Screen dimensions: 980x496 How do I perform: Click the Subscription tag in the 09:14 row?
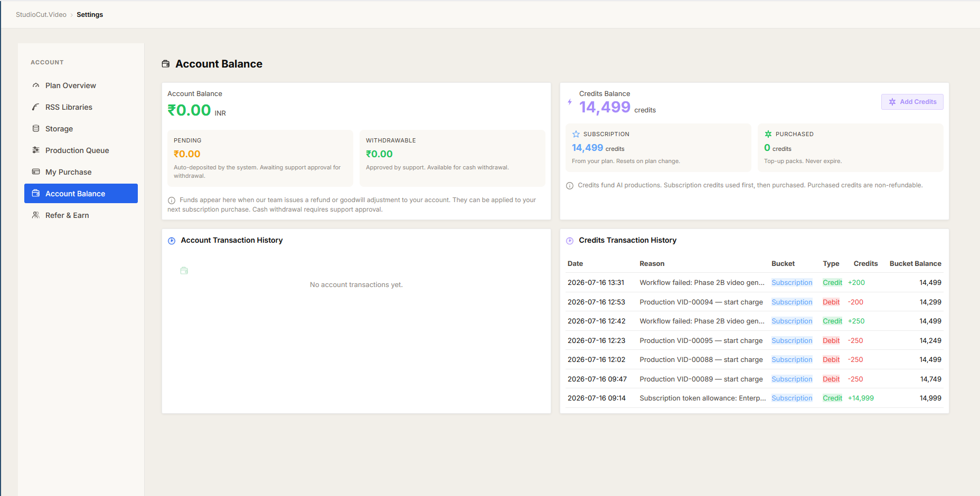pos(791,398)
